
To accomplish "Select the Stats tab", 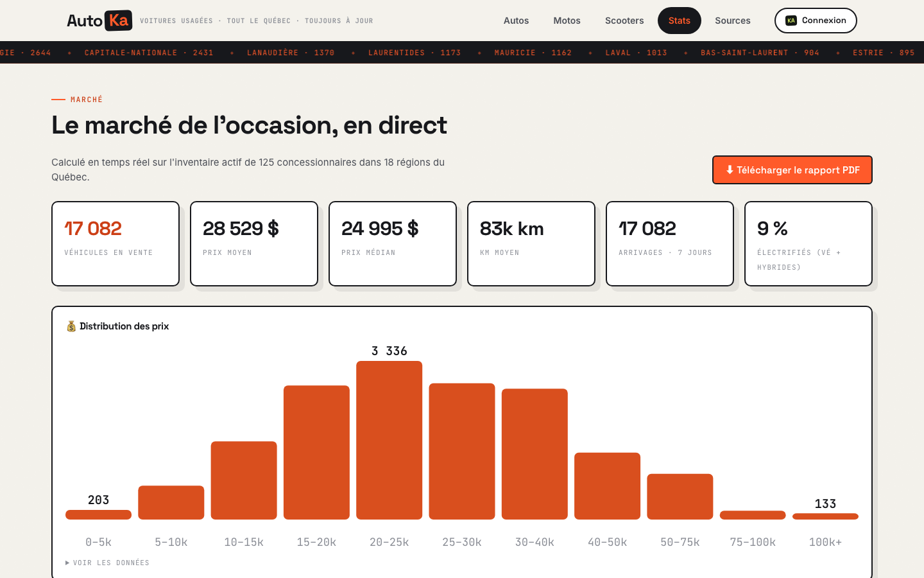I will point(680,21).
